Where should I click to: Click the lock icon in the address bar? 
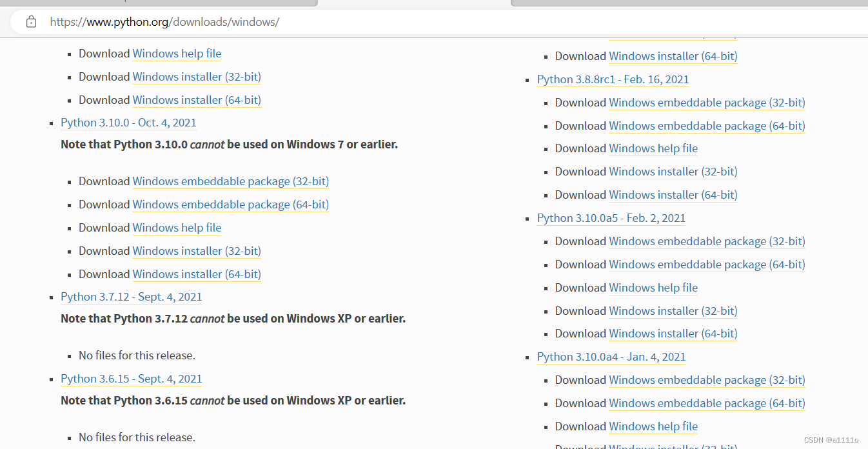(x=31, y=22)
